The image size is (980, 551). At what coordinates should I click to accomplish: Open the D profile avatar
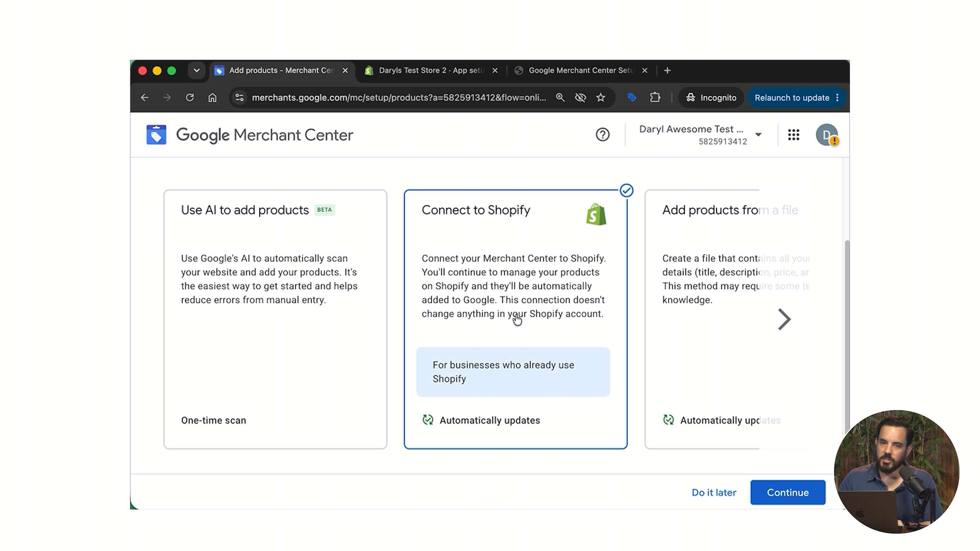click(827, 135)
